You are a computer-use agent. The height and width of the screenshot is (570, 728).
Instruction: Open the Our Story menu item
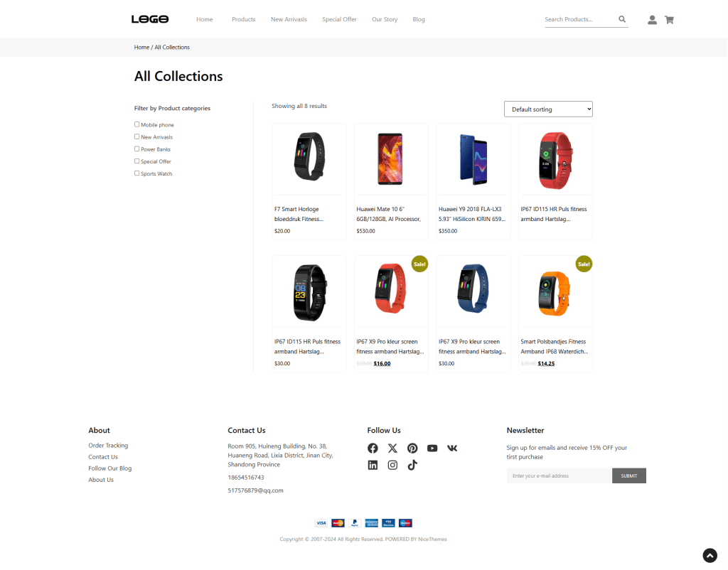(385, 19)
